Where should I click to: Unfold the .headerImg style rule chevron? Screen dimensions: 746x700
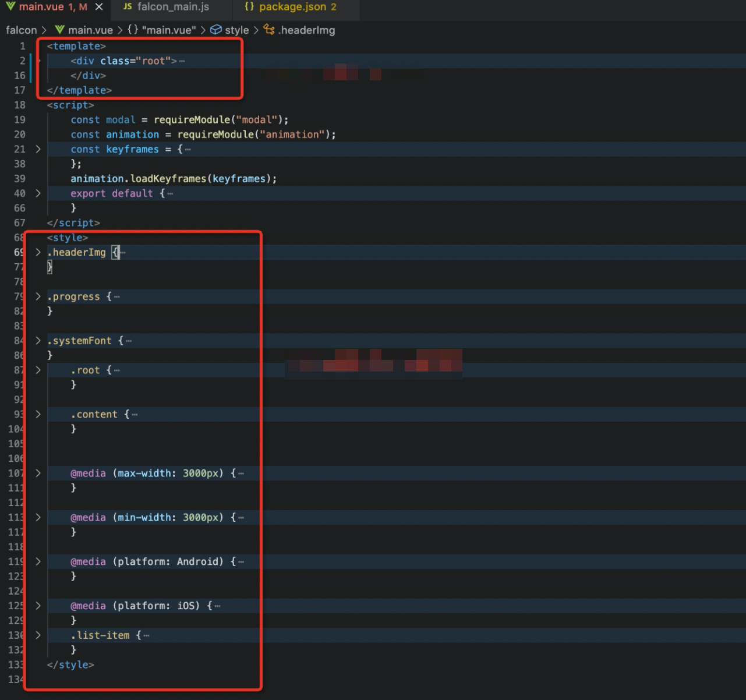click(x=38, y=252)
